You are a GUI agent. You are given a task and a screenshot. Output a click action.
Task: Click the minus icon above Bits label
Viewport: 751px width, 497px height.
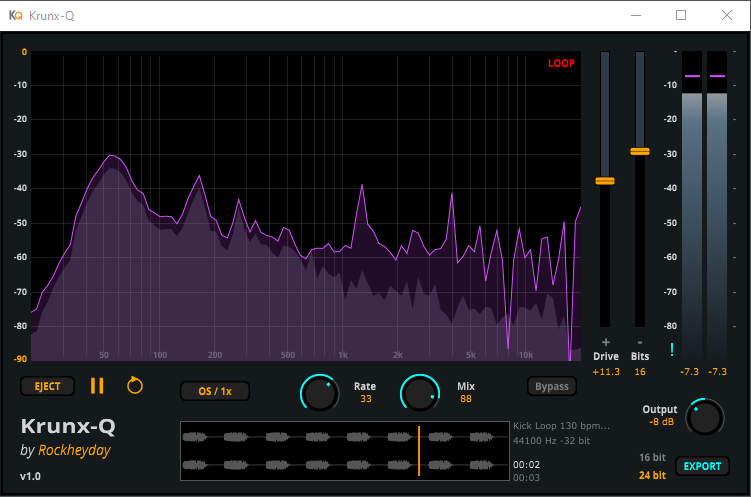[x=640, y=342]
